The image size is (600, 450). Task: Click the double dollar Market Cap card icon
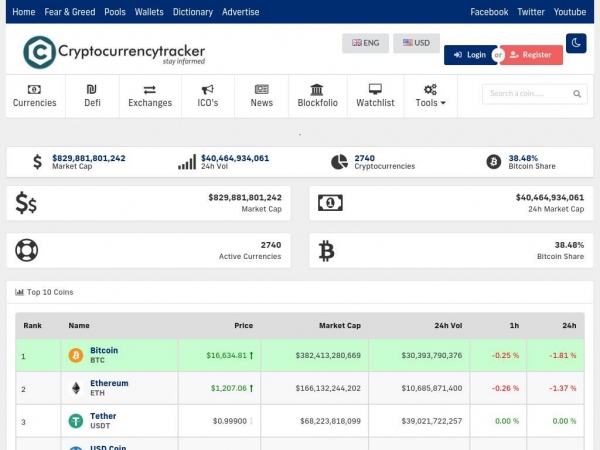(26, 203)
